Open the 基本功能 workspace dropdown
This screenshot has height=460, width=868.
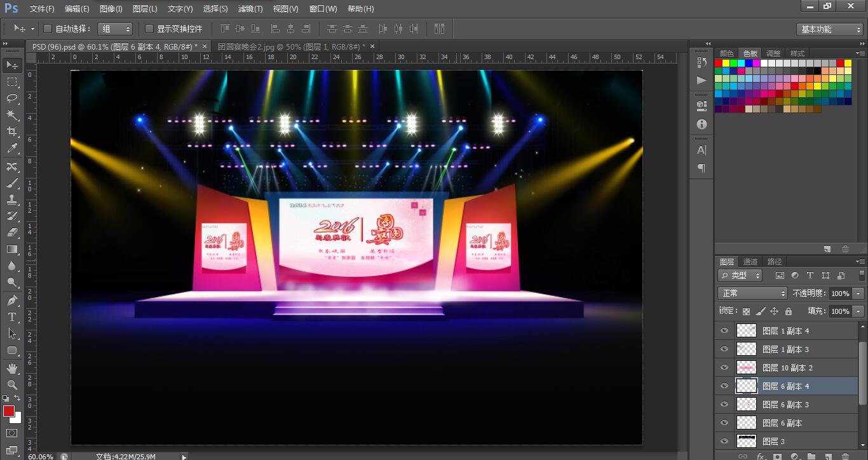(830, 29)
